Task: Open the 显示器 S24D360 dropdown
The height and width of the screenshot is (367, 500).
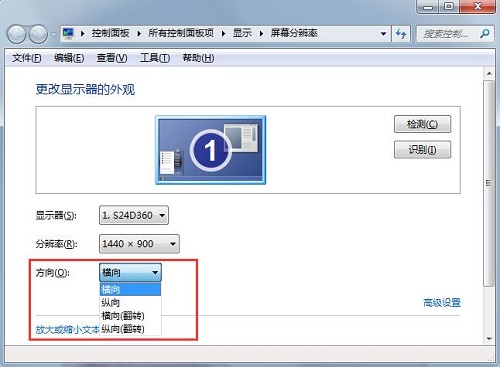Action: coord(134,215)
